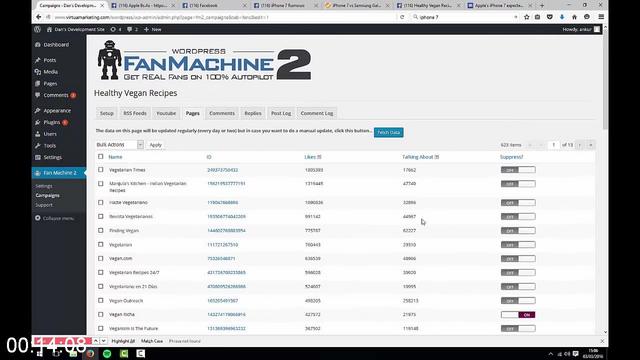The image size is (640, 360).
Task: Click the Firefox taskbar icon
Action: pyautogui.click(x=90, y=353)
